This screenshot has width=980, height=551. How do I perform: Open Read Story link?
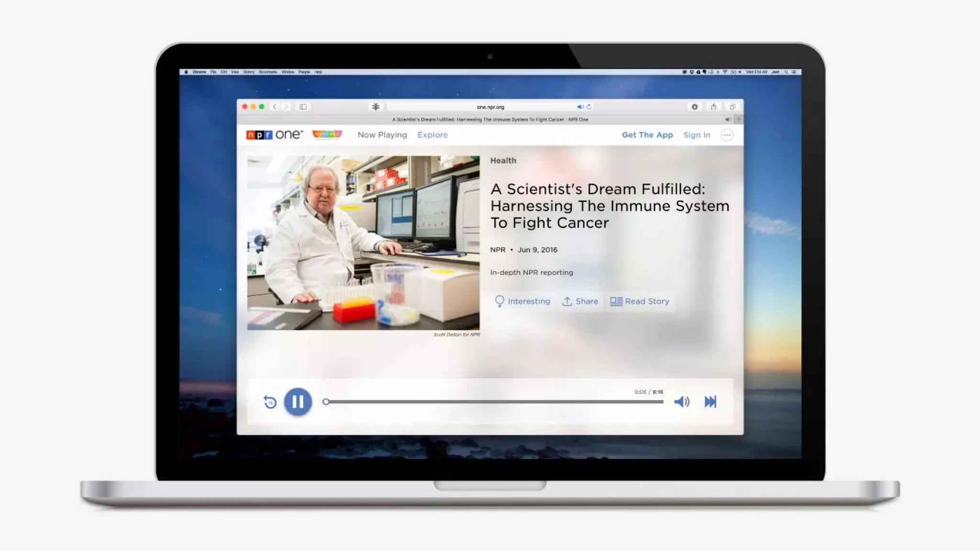pyautogui.click(x=640, y=301)
